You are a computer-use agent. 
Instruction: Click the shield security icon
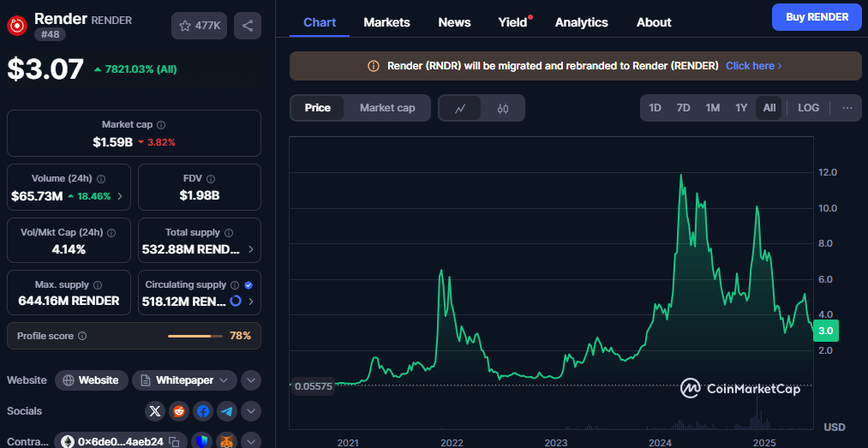[x=202, y=441]
